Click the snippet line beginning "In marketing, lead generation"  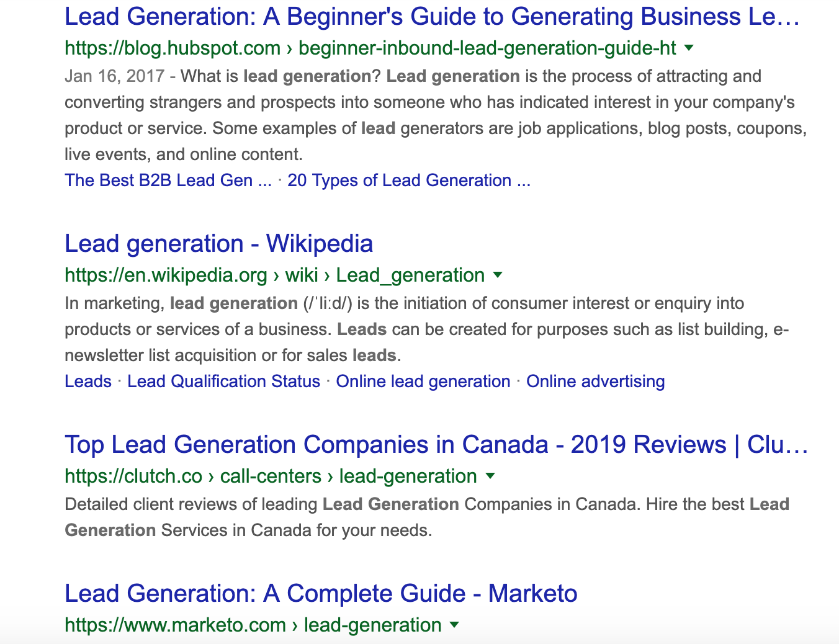405,303
